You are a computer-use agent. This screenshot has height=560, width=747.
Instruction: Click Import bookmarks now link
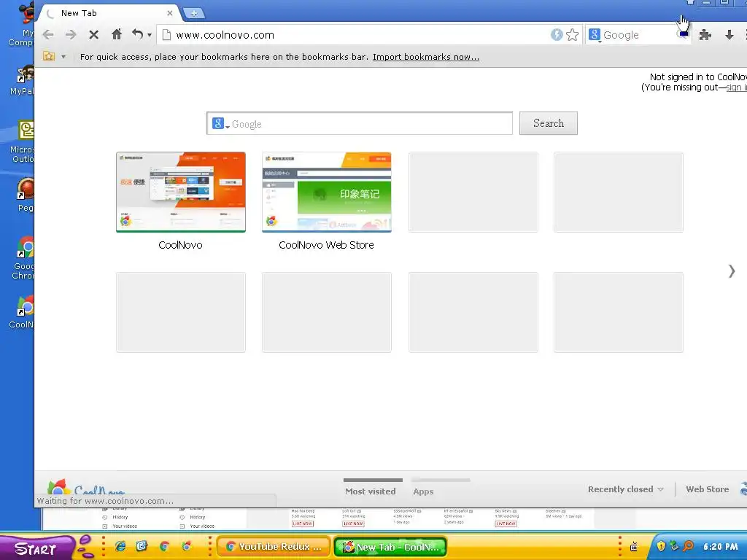click(x=426, y=57)
